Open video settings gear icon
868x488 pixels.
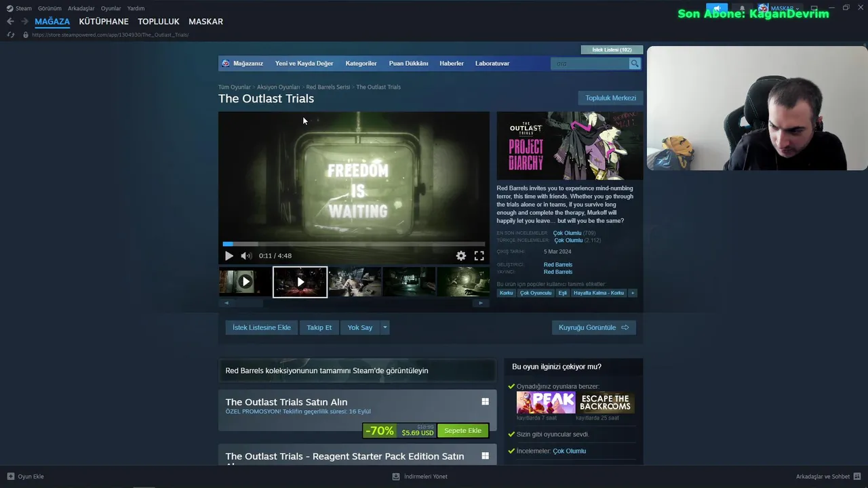[461, 256]
